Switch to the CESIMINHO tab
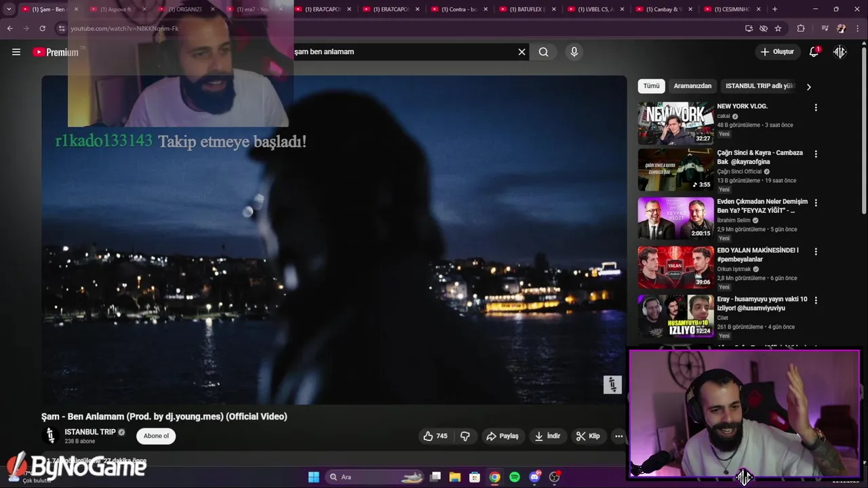Viewport: 868px width, 488px height. point(731,9)
